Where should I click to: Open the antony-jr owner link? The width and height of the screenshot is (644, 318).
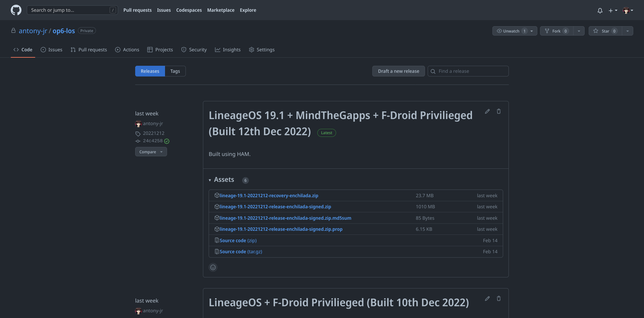33,31
